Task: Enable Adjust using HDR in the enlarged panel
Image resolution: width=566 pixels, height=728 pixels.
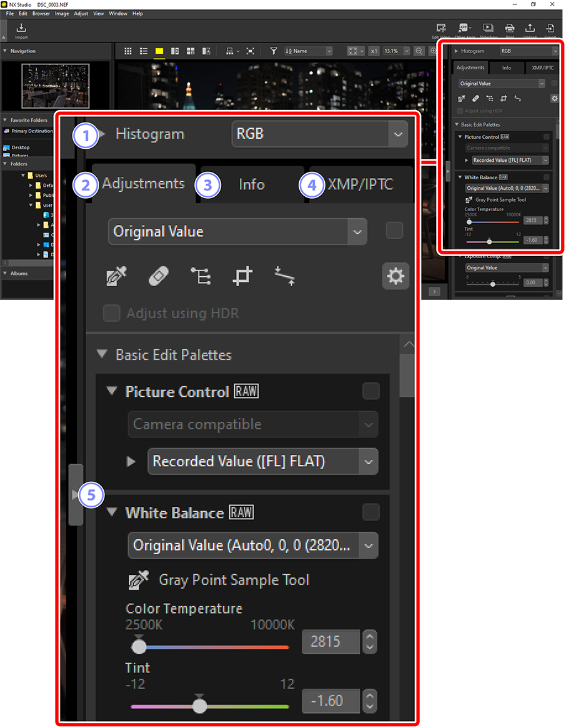Action: 111,313
